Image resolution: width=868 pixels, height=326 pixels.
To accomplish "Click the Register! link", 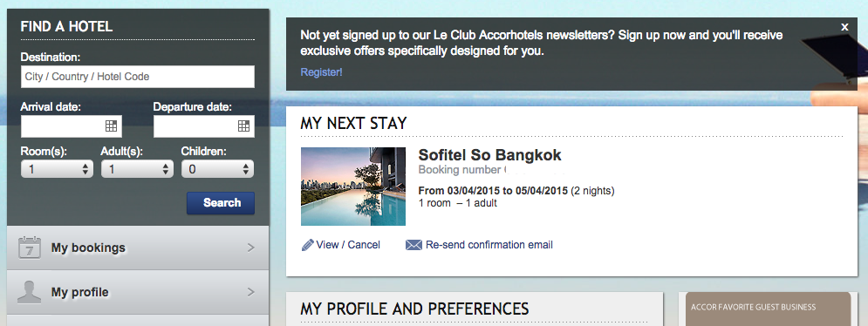I will (322, 72).
